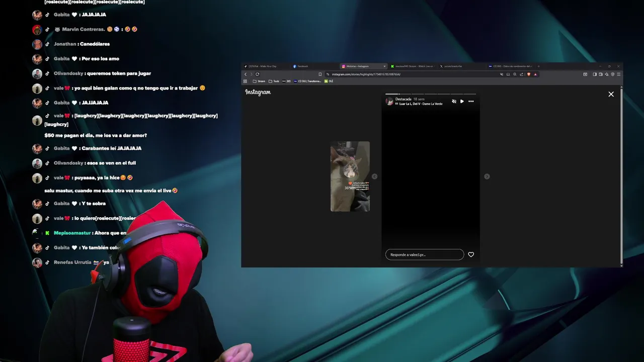Open the 'Stream' bookmarks folder
Screen dimensions: 644x362
[259, 81]
